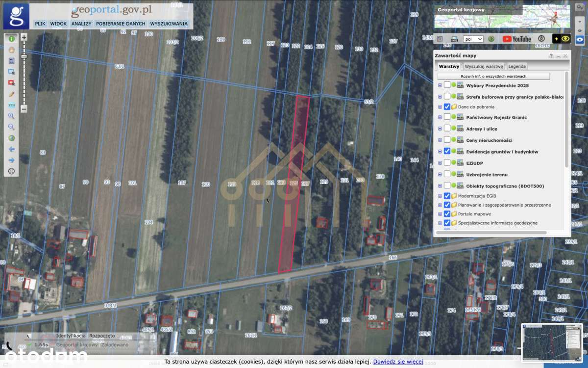Click the legend-list icon left of print icon
The image size is (588, 368).
pos(440,39)
